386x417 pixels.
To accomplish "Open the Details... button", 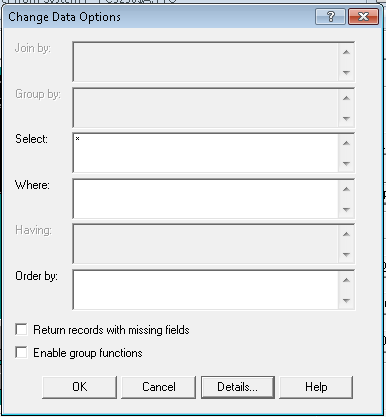I will click(238, 387).
